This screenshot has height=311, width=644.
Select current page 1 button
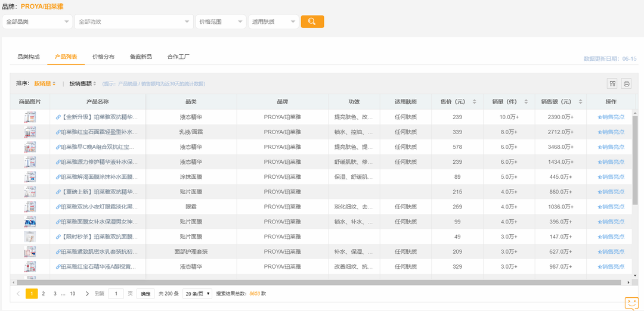click(32, 294)
